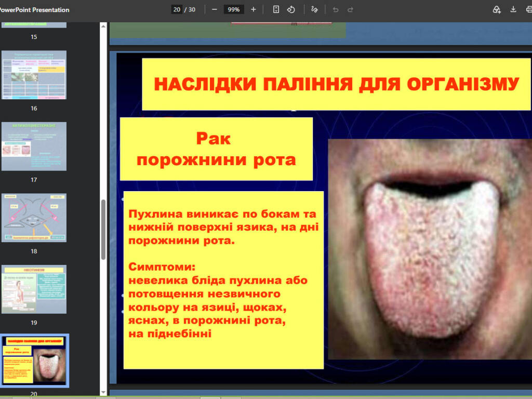Toggle the fit to page icon
Screen dimensions: 532x399
[276, 9]
